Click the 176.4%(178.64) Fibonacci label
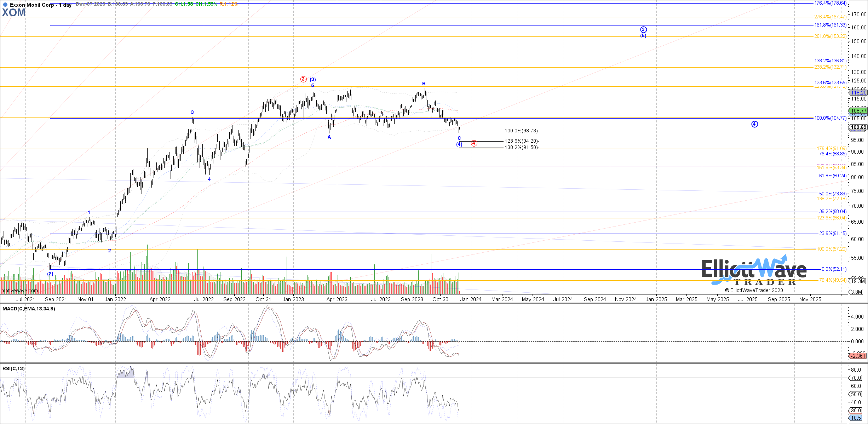 [830, 3]
